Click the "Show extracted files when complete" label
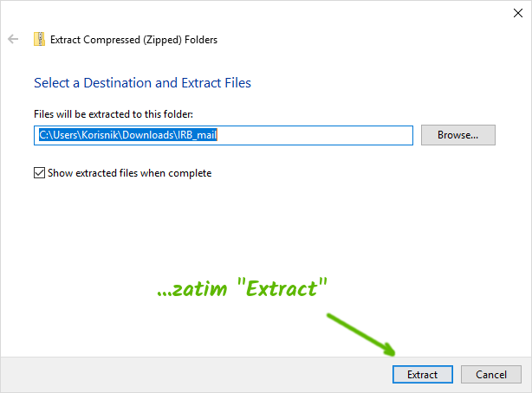The image size is (532, 393). tap(129, 173)
